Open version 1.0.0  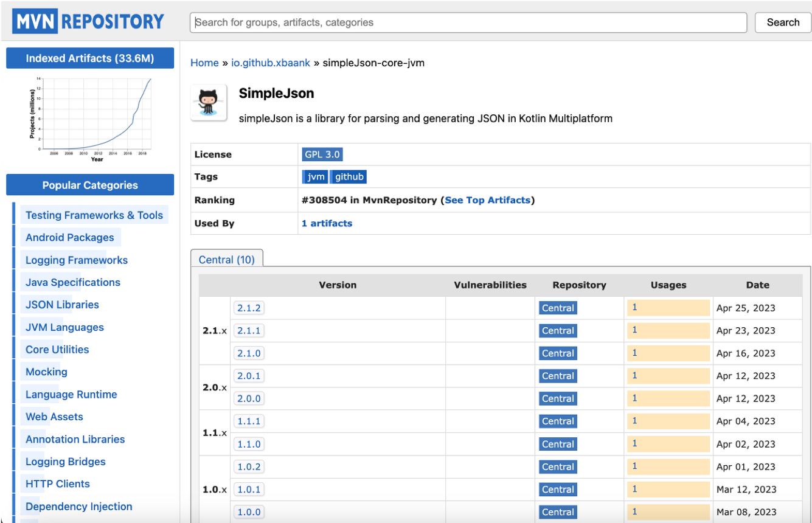pos(249,512)
